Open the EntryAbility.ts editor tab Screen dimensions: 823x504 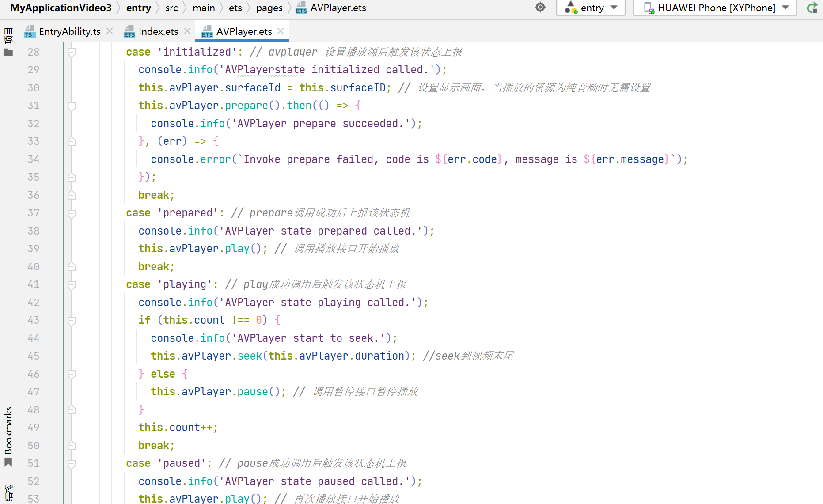tap(62, 31)
